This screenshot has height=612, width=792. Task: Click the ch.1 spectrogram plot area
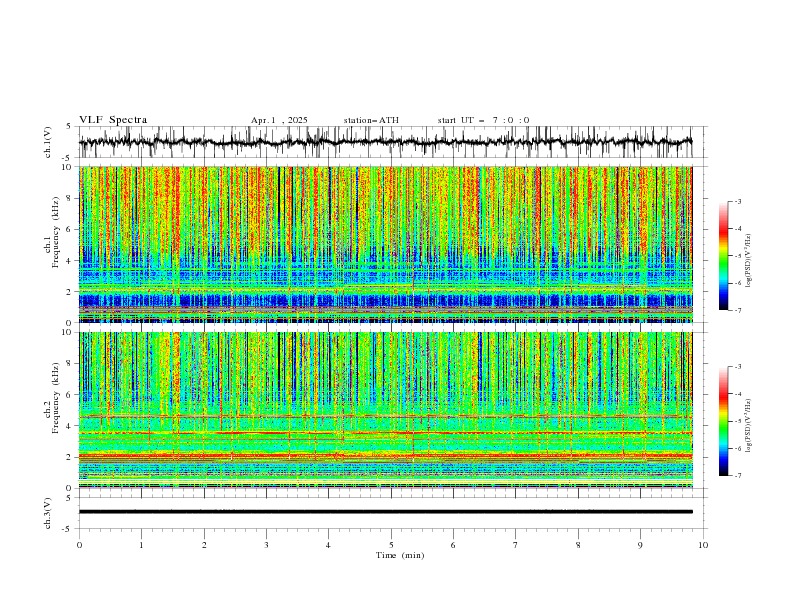[x=386, y=244]
